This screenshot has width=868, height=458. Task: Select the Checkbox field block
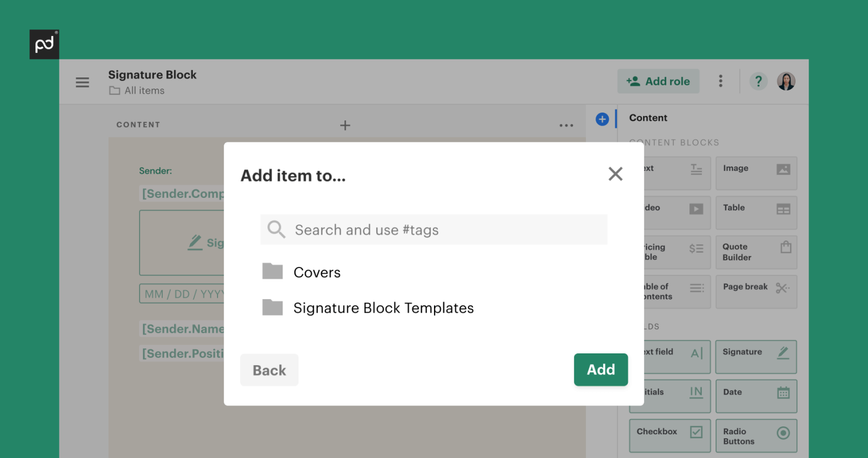pos(670,435)
